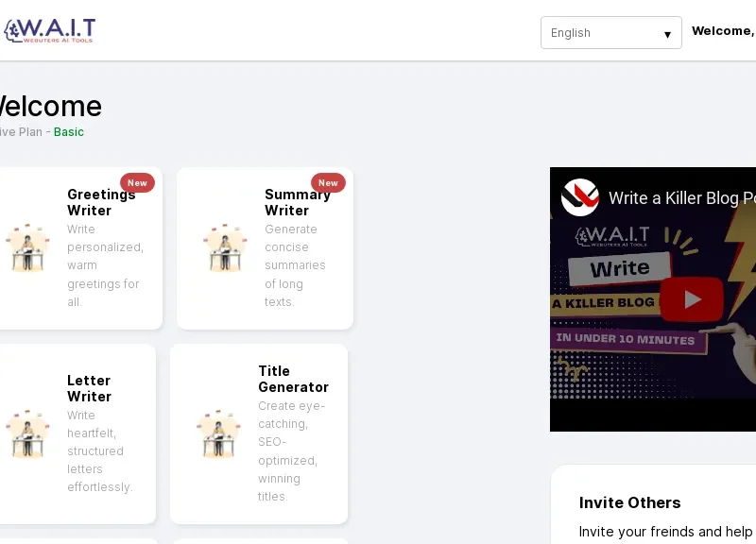Screen dimensions: 756x544
Task: Click the Greetings Writer illustration icon
Action: coord(27,247)
